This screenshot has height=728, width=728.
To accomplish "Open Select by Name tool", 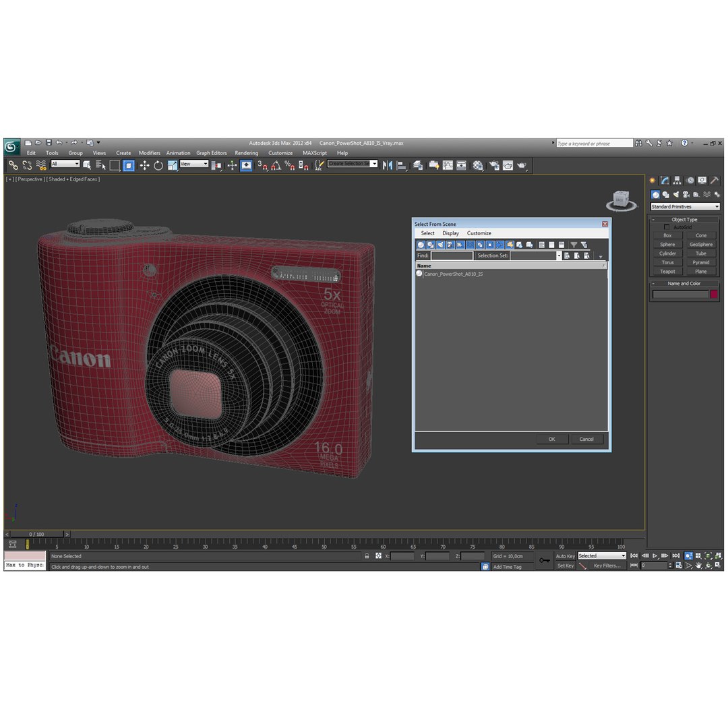I will [x=100, y=165].
